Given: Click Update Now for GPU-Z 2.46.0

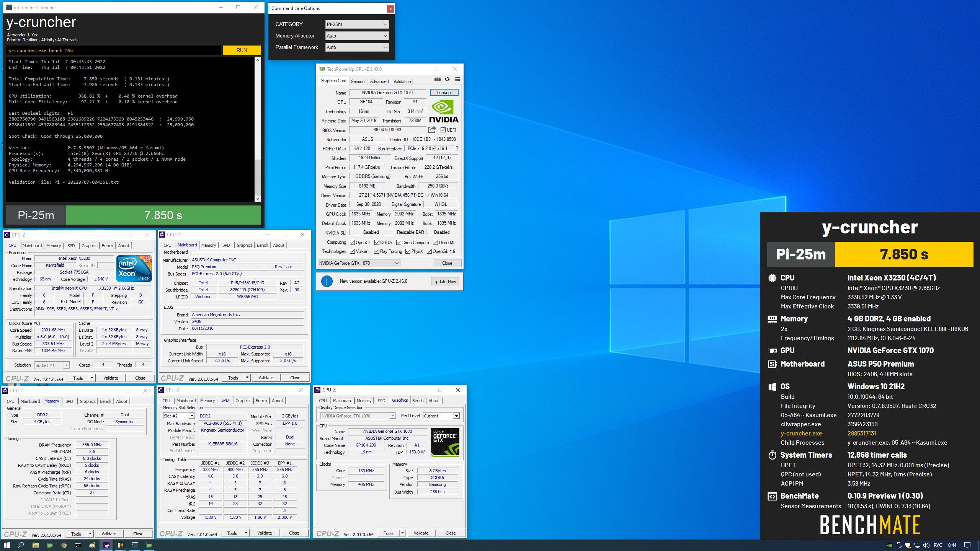Looking at the screenshot, I should 444,282.
